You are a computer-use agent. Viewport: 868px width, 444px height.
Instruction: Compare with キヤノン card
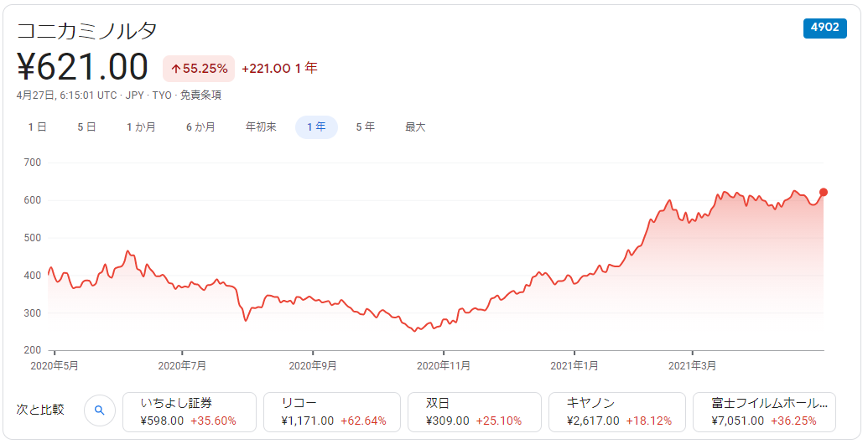pyautogui.click(x=617, y=412)
